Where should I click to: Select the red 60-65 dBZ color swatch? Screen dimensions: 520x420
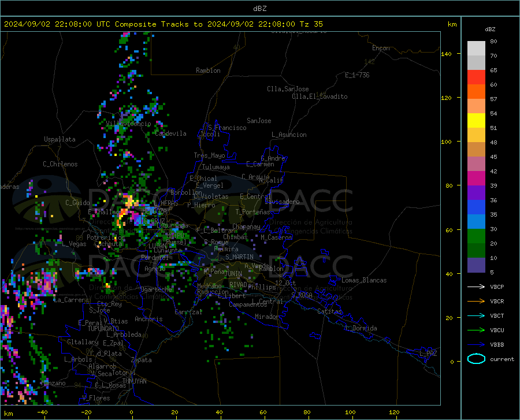pos(476,77)
